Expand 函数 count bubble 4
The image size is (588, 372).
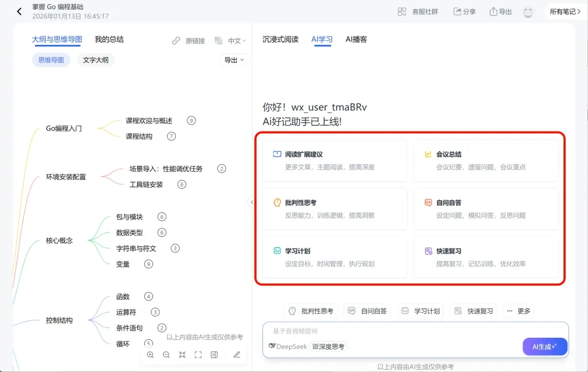click(149, 296)
